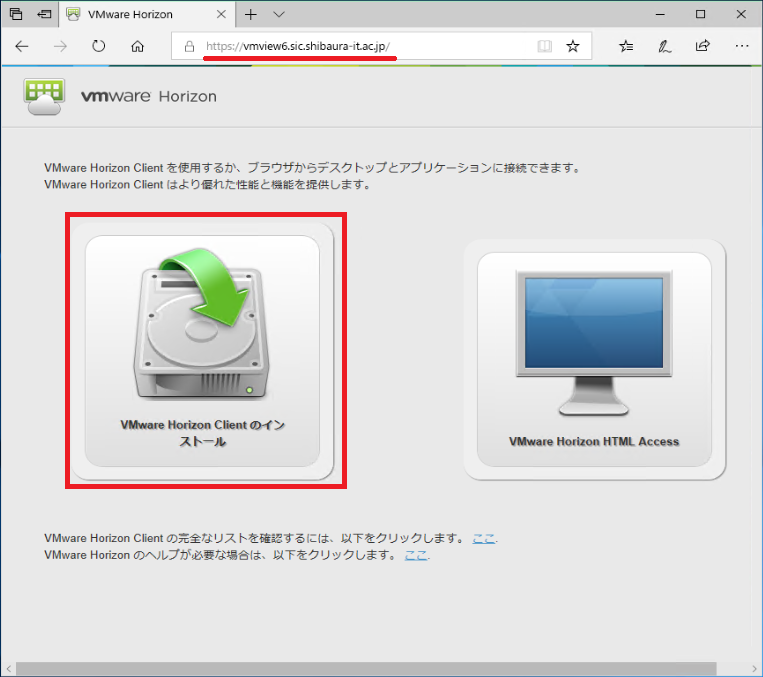The width and height of the screenshot is (763, 677).
Task: Open Settings and more ellipsis
Action: tap(742, 46)
